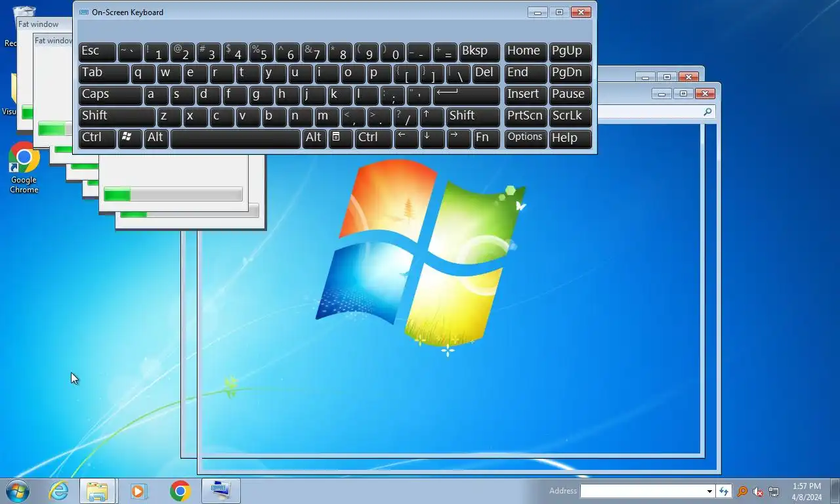
Task: Click the Esc key
Action: pyautogui.click(x=97, y=51)
